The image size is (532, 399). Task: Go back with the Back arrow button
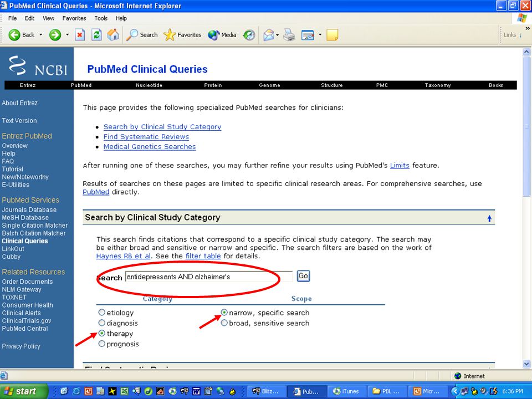21,34
